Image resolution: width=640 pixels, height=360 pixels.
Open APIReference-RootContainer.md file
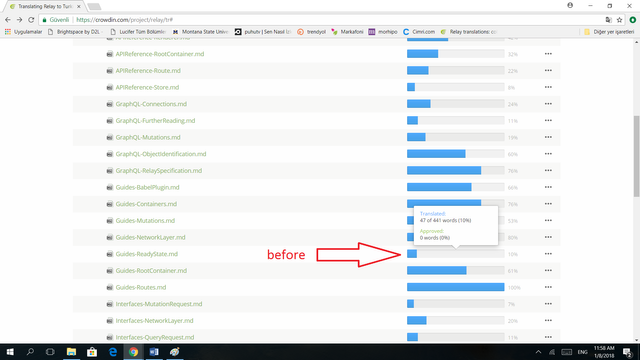pyautogui.click(x=160, y=54)
